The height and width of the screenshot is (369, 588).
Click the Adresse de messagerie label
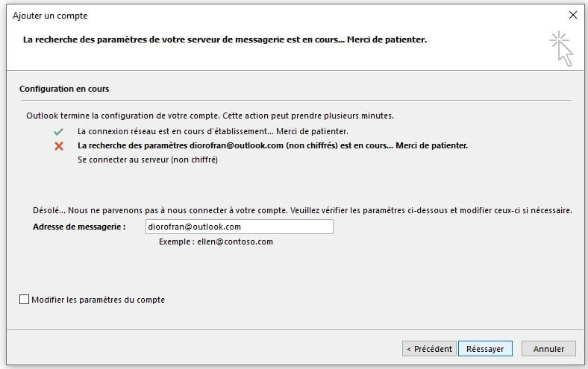[x=79, y=227]
